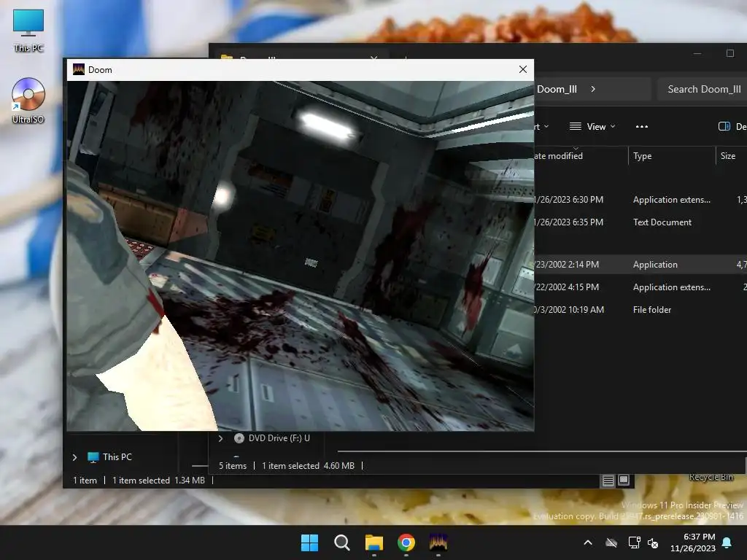This screenshot has width=747, height=560.
Task: Open the clock and date flyout
Action: pyautogui.click(x=693, y=542)
